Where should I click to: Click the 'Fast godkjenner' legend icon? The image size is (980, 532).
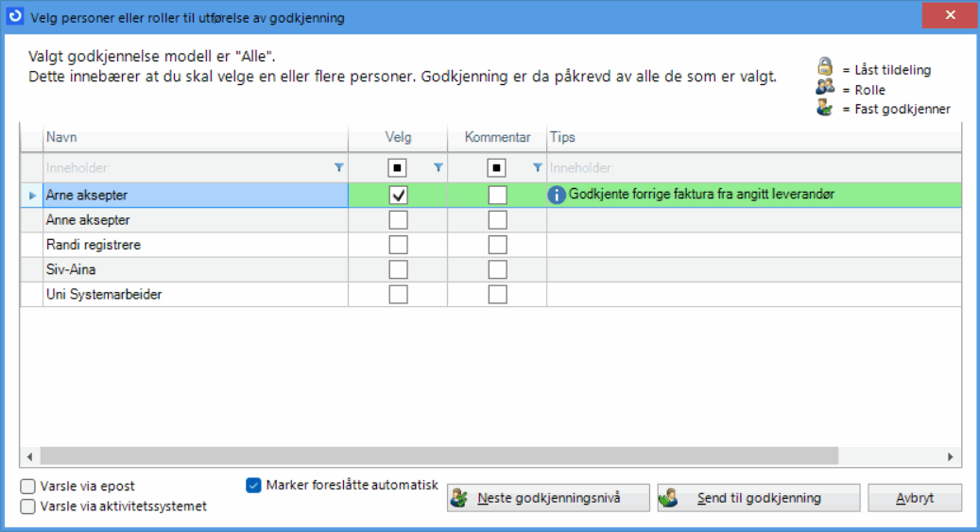click(x=826, y=107)
